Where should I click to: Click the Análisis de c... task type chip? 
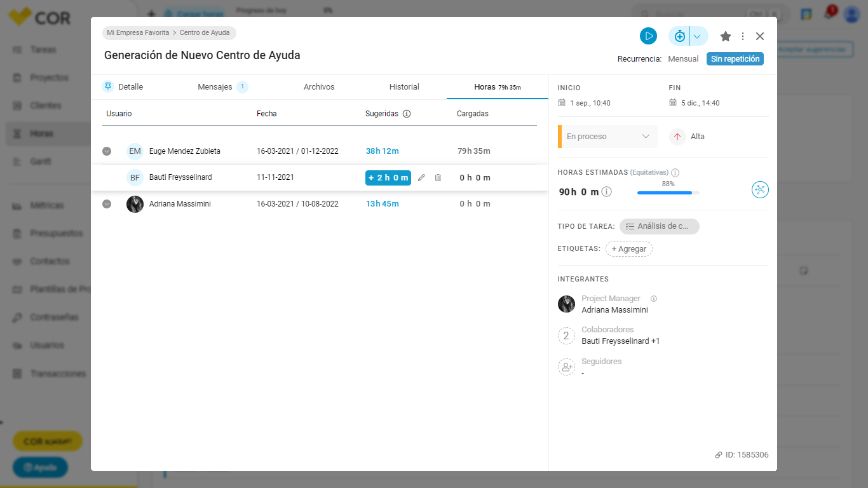click(x=660, y=226)
